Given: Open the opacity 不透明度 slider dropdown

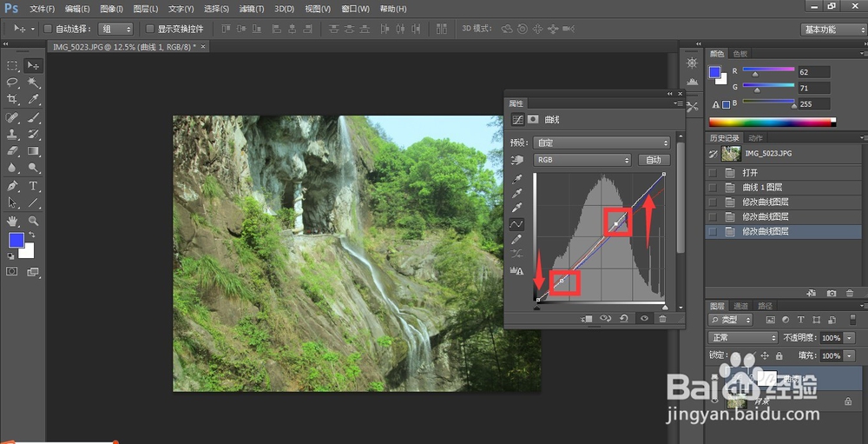Looking at the screenshot, I should tap(850, 338).
